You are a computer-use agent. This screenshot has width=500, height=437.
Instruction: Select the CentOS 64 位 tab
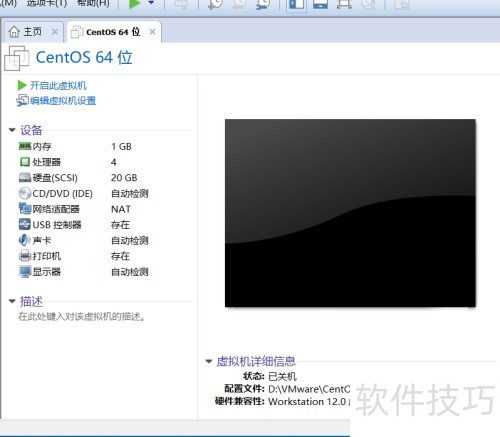coord(114,32)
